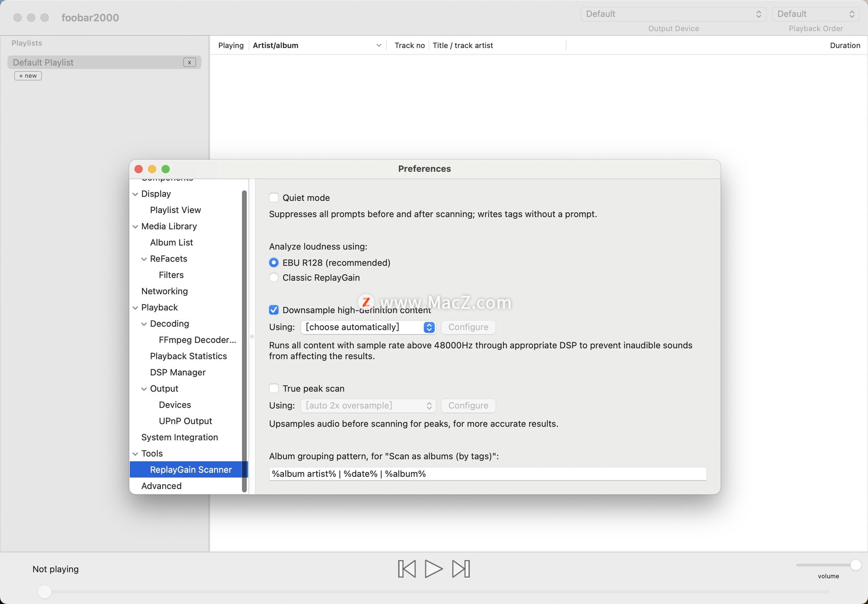Select EBU R128 (recommended) radio button

click(274, 262)
